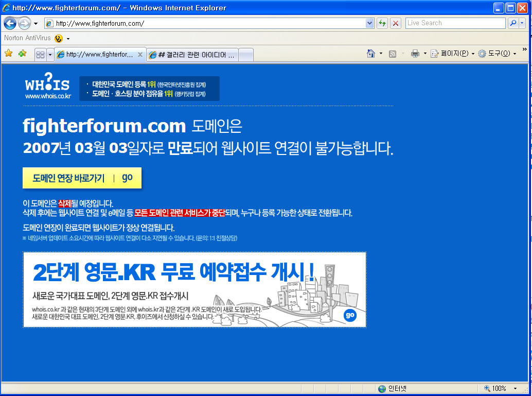Open Favorites Center star icon
532x396 pixels.
8,54
